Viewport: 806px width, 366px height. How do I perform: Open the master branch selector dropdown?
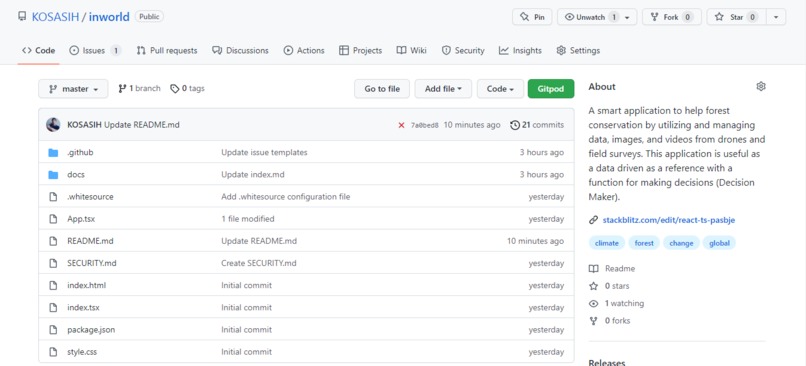(x=73, y=89)
